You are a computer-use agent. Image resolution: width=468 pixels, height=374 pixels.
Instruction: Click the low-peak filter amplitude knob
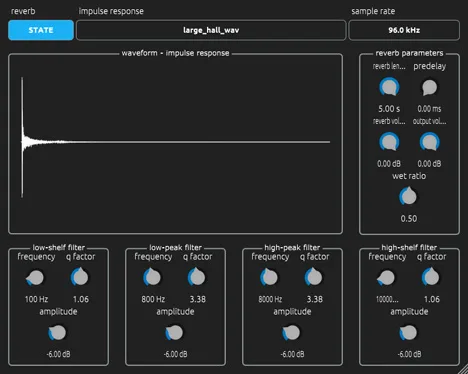point(174,333)
